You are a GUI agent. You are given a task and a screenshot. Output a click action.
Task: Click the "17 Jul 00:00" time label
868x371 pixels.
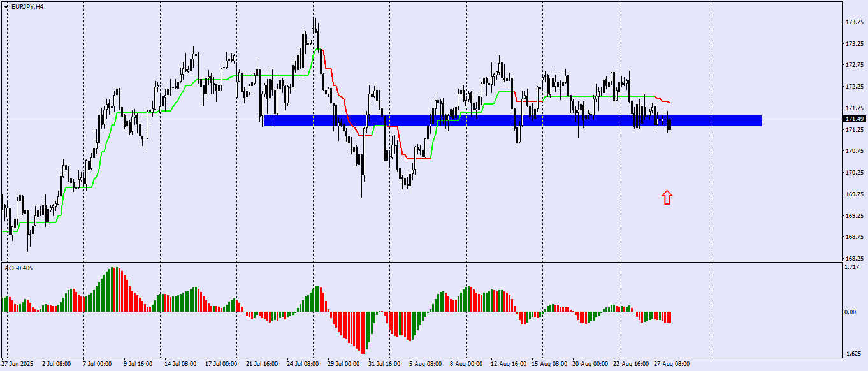click(x=221, y=365)
